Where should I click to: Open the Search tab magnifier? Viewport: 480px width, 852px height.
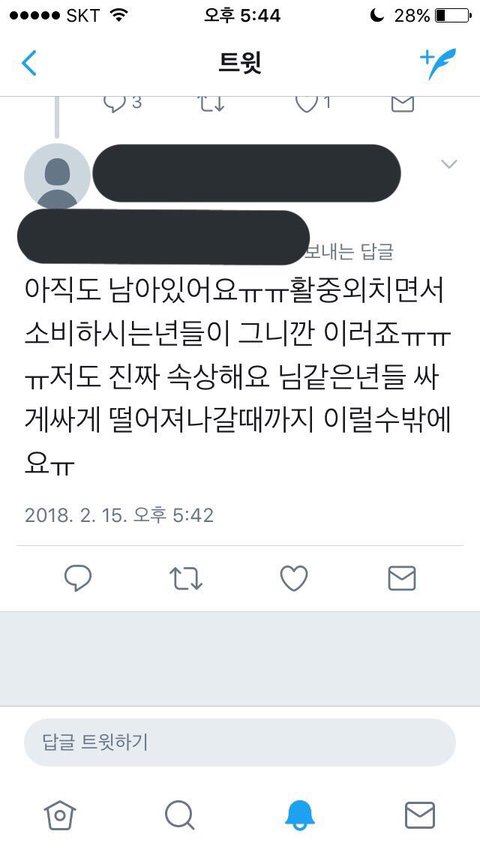(x=179, y=816)
